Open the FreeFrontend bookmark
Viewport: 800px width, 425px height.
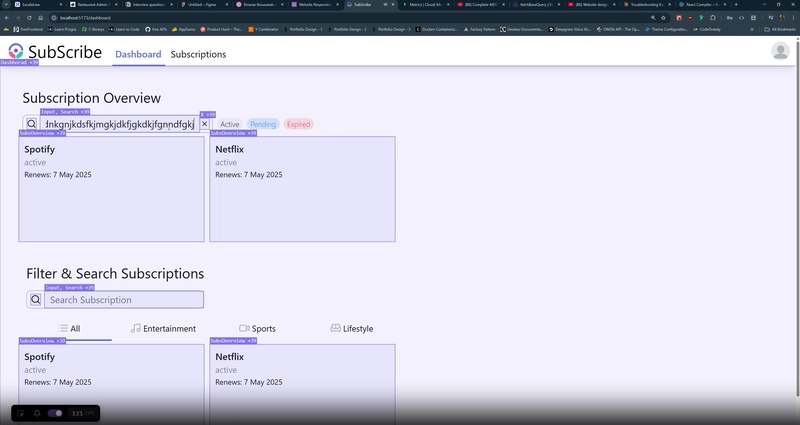pyautogui.click(x=28, y=29)
